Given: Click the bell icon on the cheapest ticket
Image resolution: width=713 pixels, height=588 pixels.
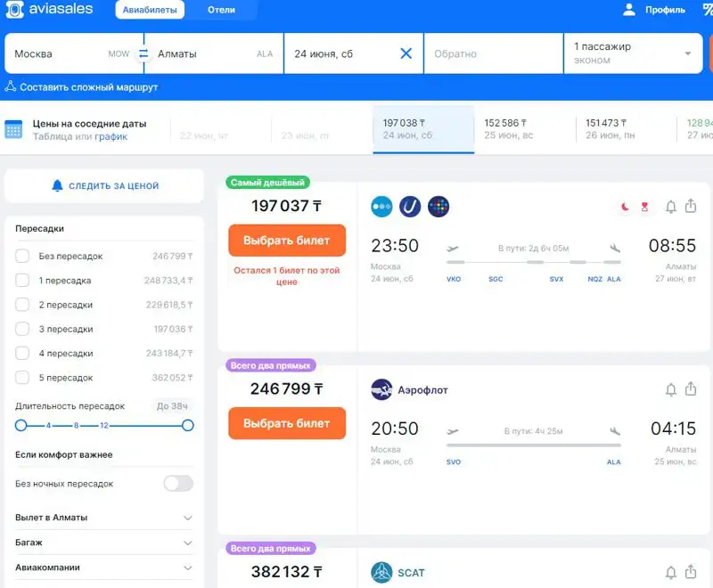Looking at the screenshot, I should click(x=671, y=206).
